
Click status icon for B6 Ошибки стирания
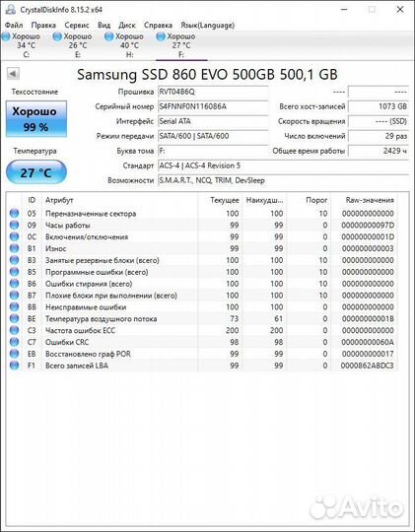(x=14, y=284)
